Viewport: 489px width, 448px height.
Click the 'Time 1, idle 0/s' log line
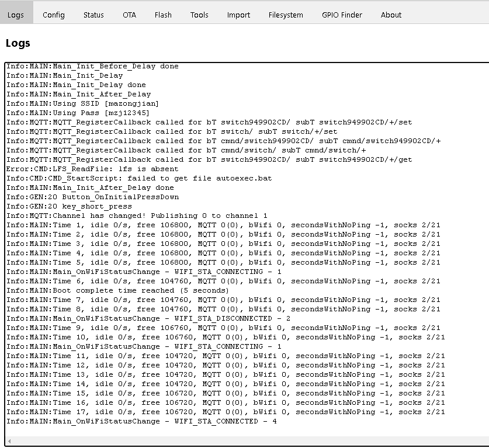(x=223, y=225)
